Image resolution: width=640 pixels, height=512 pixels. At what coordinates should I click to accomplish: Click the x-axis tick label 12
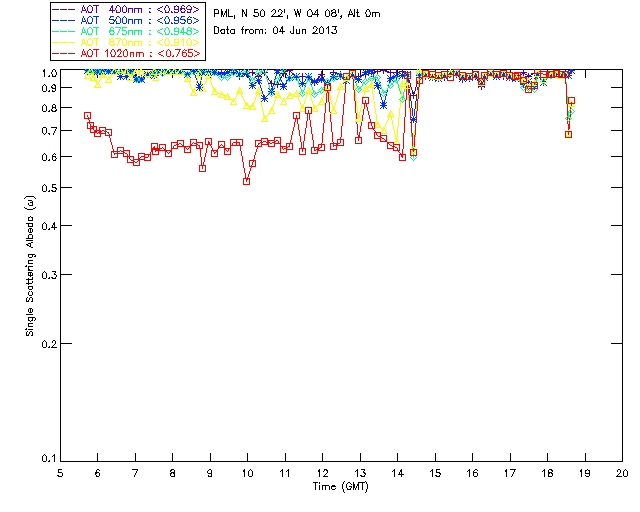coord(322,473)
